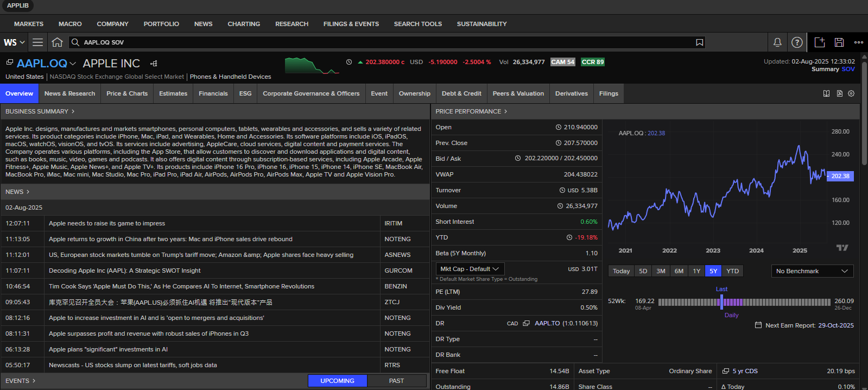Select the 1Y chart range

click(696, 271)
